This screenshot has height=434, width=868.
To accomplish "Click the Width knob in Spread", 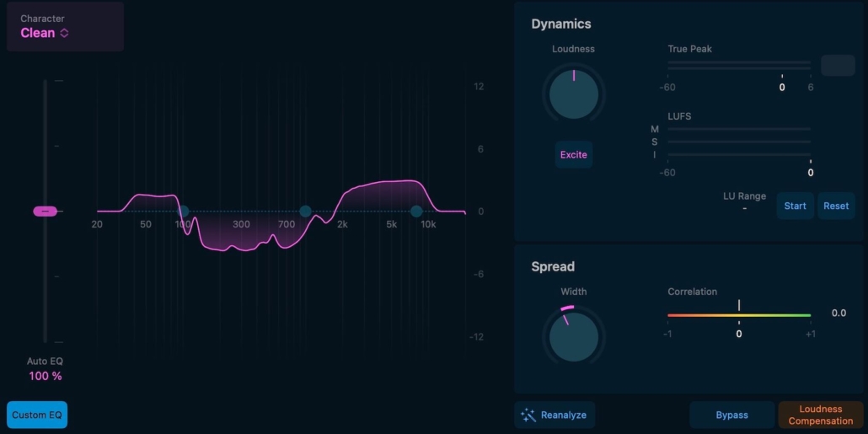I will [573, 336].
